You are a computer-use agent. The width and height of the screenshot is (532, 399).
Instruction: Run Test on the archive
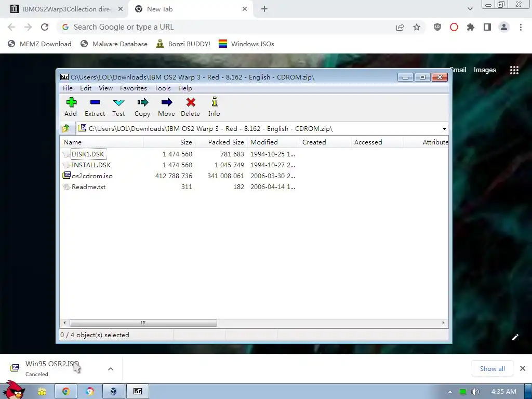pos(119,102)
